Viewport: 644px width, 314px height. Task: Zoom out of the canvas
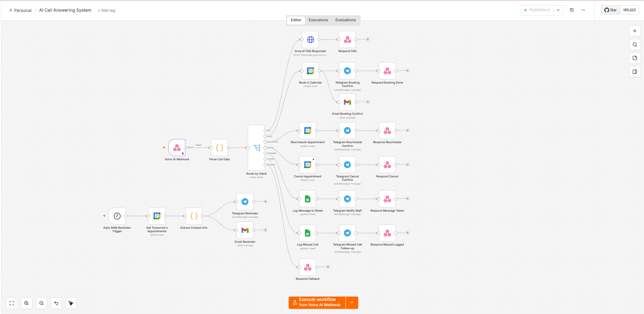coord(41,303)
